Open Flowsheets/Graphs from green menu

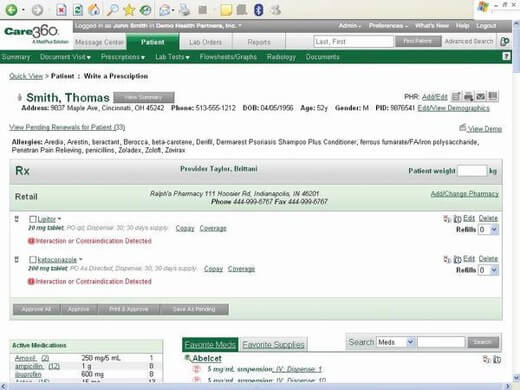pos(228,57)
